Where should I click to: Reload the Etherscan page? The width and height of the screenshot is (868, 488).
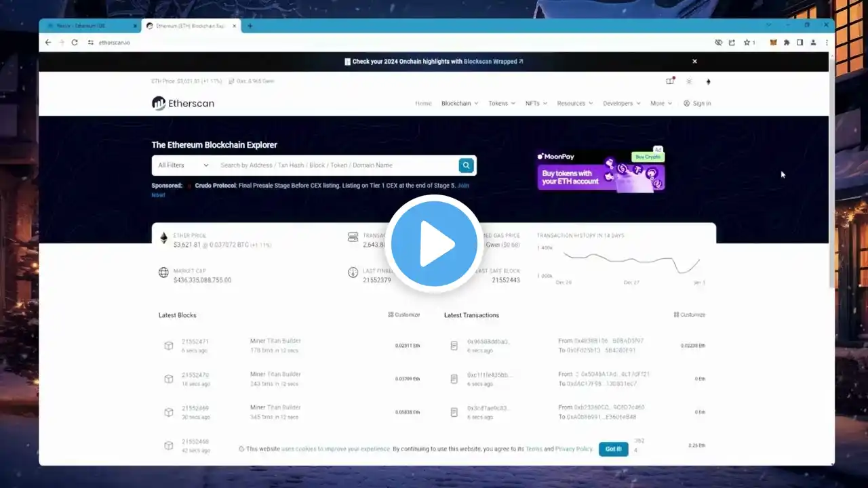75,42
